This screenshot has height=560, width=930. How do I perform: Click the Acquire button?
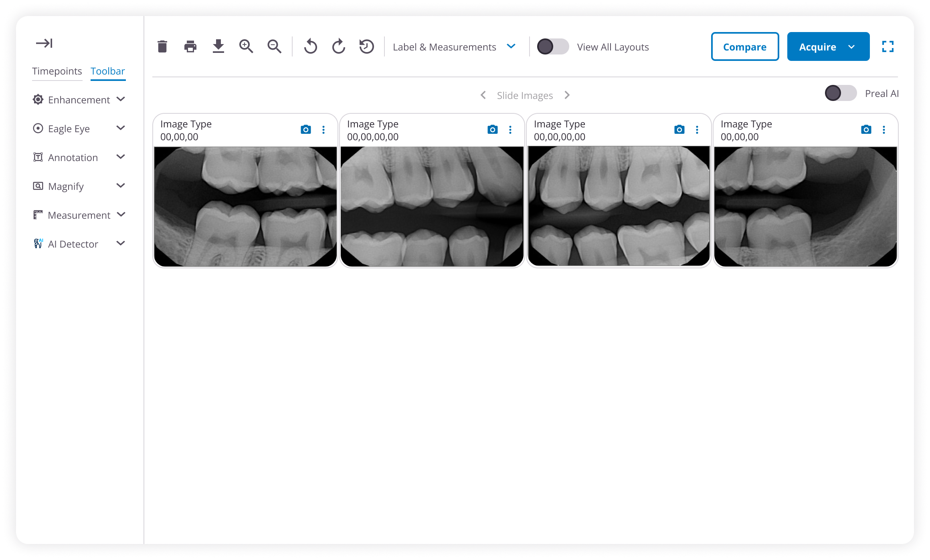pos(818,46)
